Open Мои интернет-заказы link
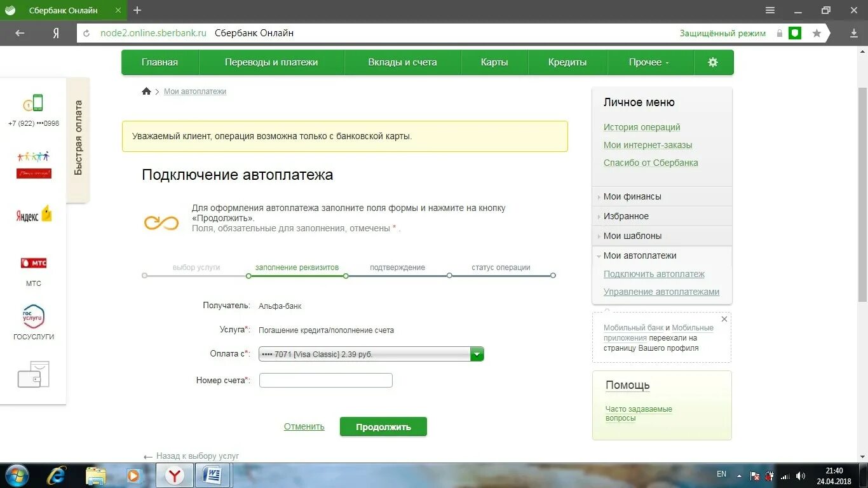Viewport: 868px width, 488px height. tap(648, 145)
